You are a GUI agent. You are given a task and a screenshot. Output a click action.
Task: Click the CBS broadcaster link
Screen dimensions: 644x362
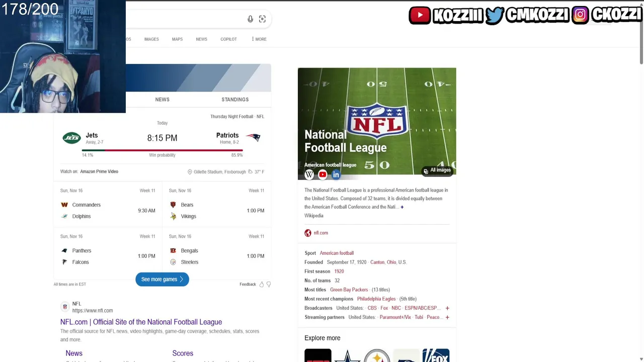[372, 308]
